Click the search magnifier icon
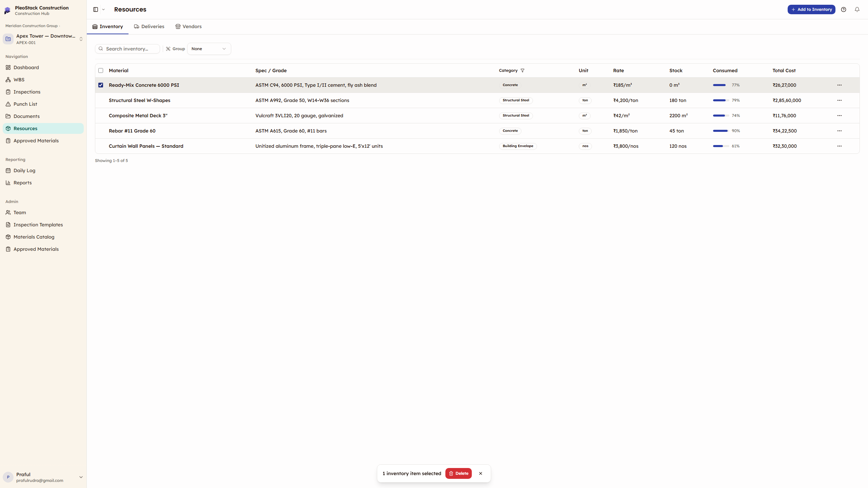Image resolution: width=868 pixels, height=488 pixels. [x=101, y=49]
